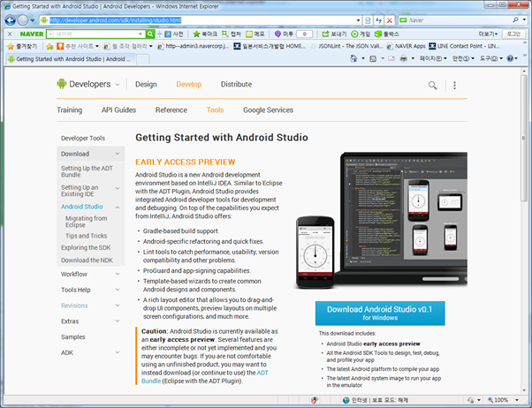Image resolution: width=532 pixels, height=408 pixels.
Task: Expand the Tools Help sidebar section
Action: tap(118, 290)
